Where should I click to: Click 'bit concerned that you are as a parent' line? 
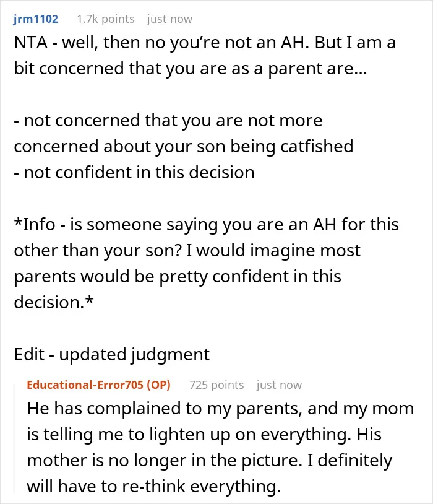point(191,69)
